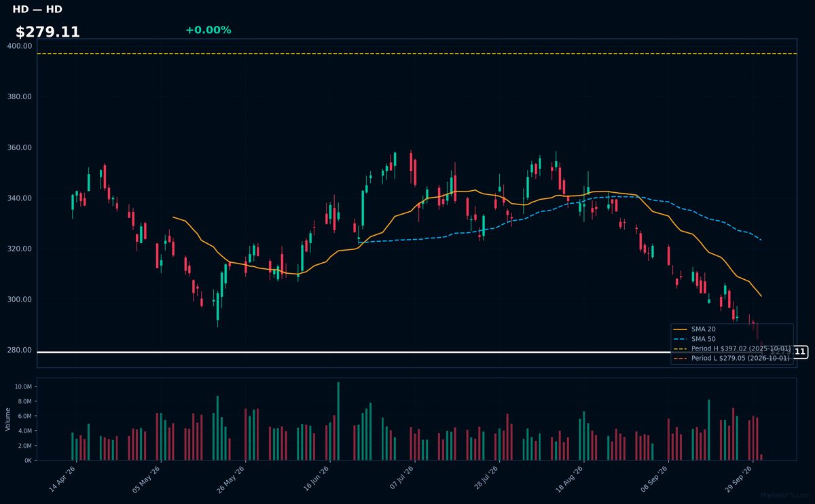815x504 pixels.
Task: Click the 10.0M volume axis label
Action: click(22, 386)
